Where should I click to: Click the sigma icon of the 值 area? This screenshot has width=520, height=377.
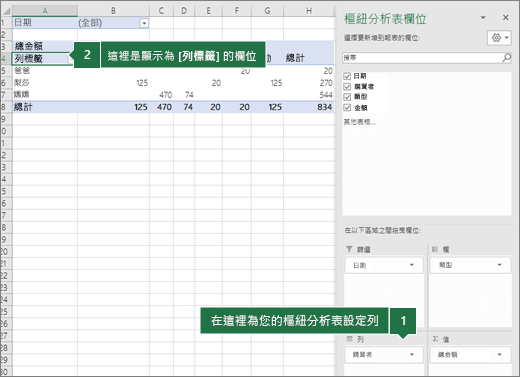[x=435, y=339]
